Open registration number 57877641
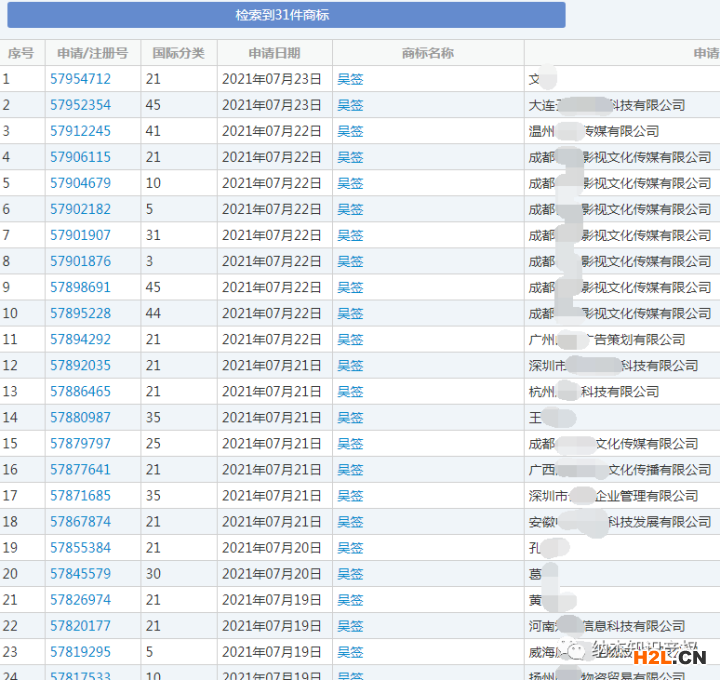720x680 pixels. [x=80, y=469]
